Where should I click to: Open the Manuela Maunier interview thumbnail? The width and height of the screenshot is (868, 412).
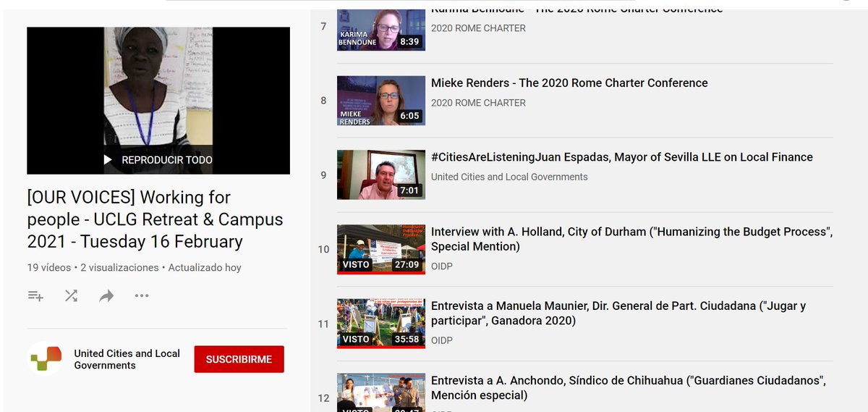(x=381, y=324)
